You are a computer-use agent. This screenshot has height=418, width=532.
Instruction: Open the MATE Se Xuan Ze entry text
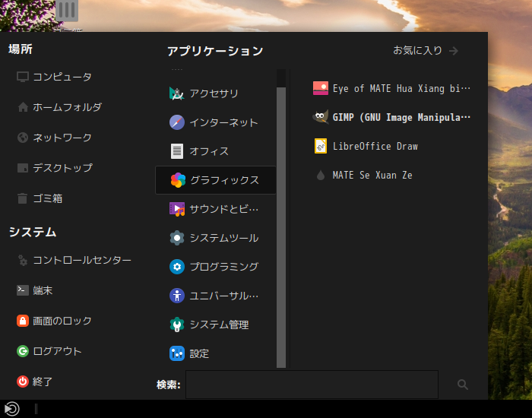pyautogui.click(x=372, y=175)
